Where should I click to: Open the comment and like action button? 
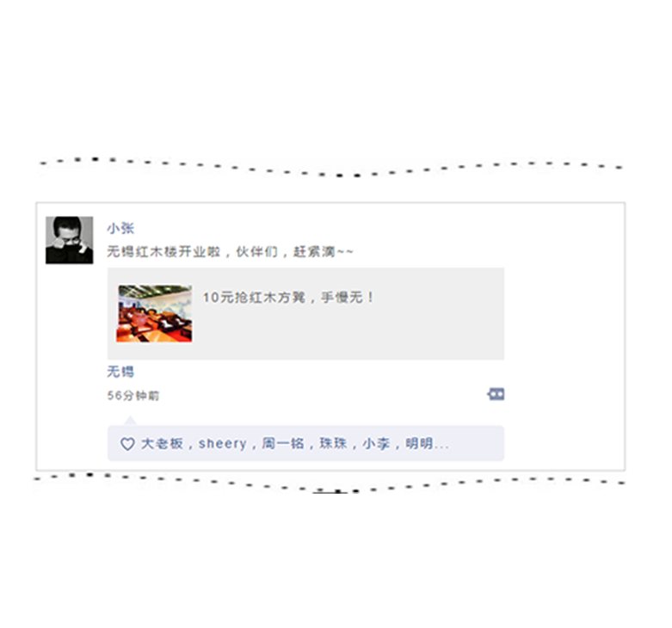(496, 394)
